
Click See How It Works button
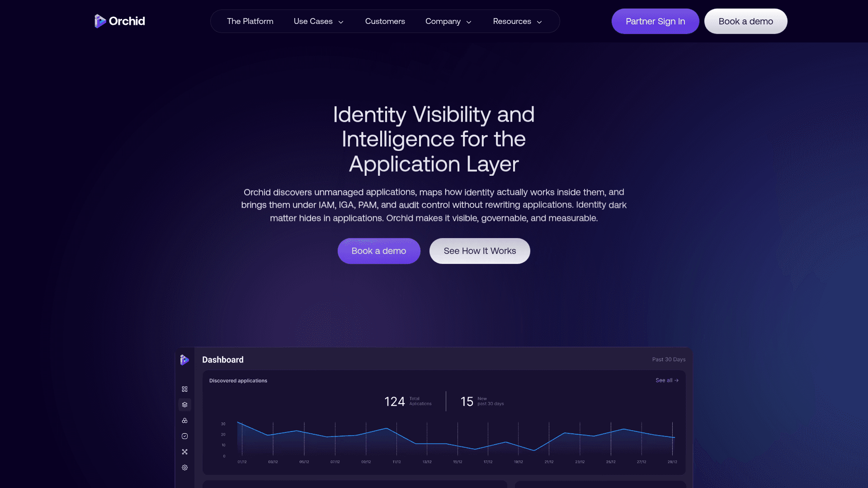click(480, 251)
